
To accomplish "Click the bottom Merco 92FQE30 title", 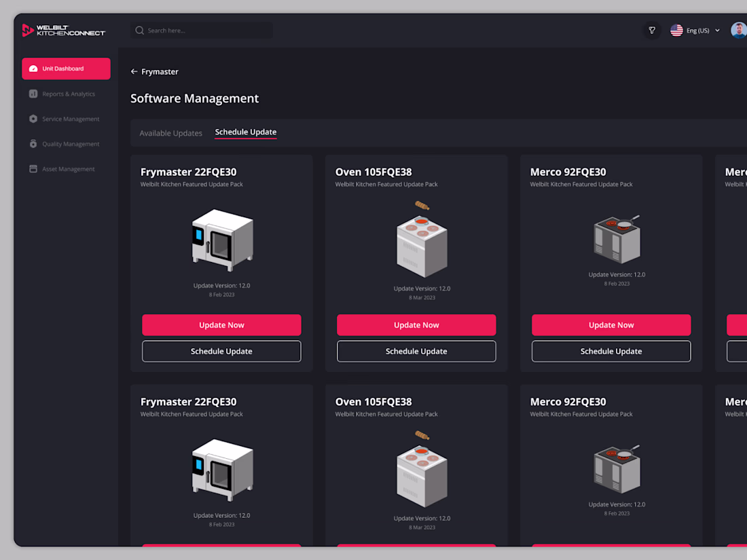I will click(x=568, y=402).
